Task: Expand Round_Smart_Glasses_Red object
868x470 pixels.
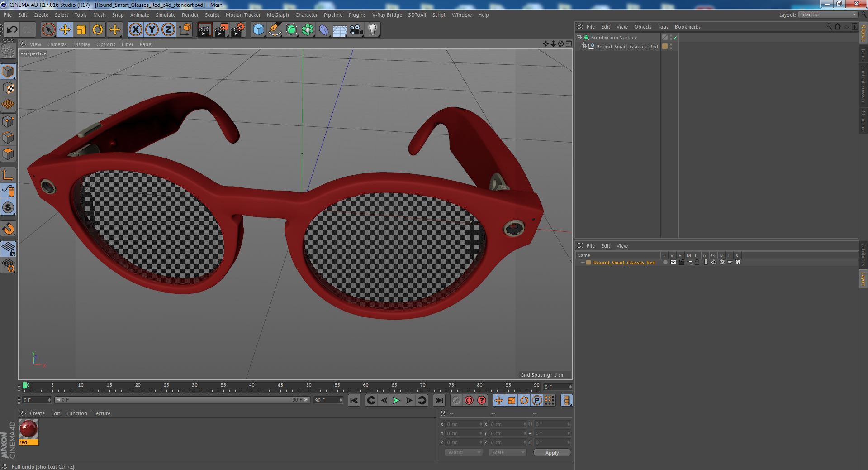Action: (583, 46)
